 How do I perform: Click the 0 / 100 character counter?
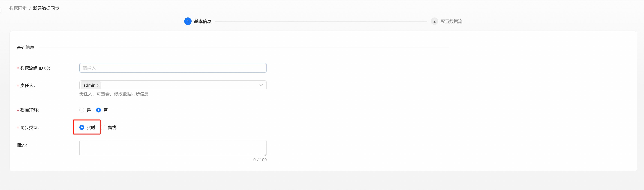tap(260, 160)
